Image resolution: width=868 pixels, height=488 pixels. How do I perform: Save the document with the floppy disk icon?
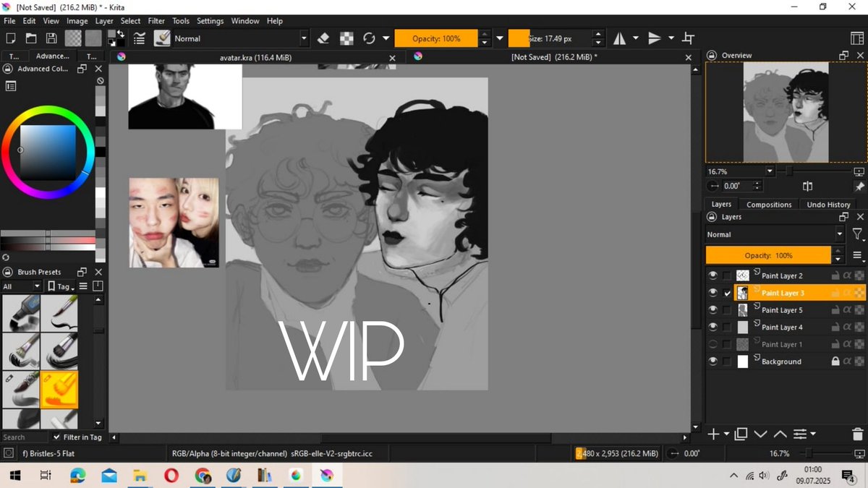[51, 38]
